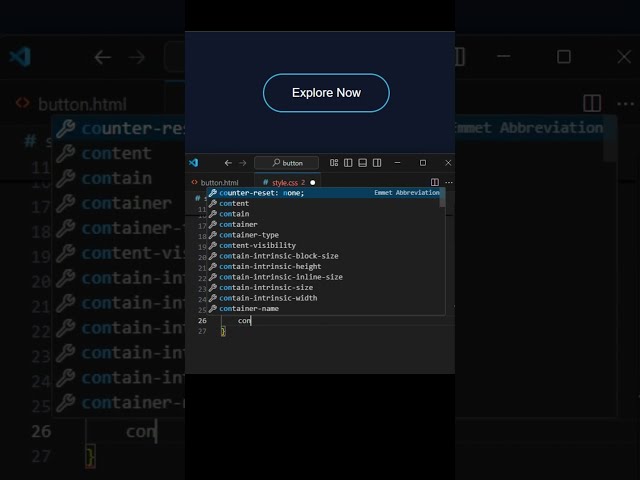Viewport: 640px width, 480px height.
Task: Click the unsaved dot on the style.css tab
Action: (x=313, y=182)
